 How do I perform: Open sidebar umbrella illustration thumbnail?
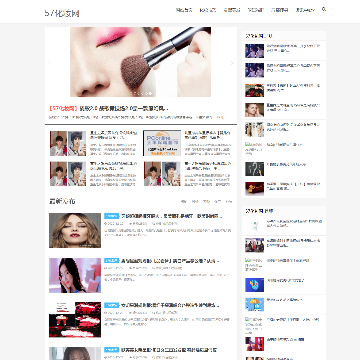(255, 304)
